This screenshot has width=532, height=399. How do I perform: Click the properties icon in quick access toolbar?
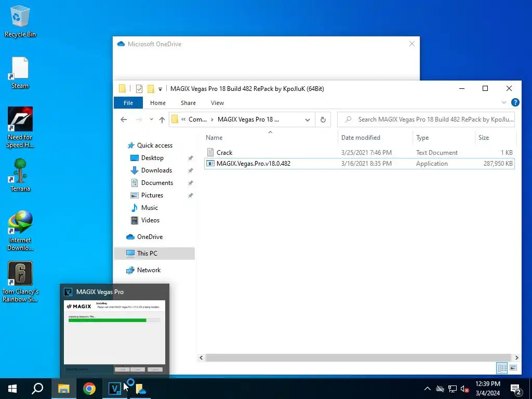pyautogui.click(x=139, y=89)
